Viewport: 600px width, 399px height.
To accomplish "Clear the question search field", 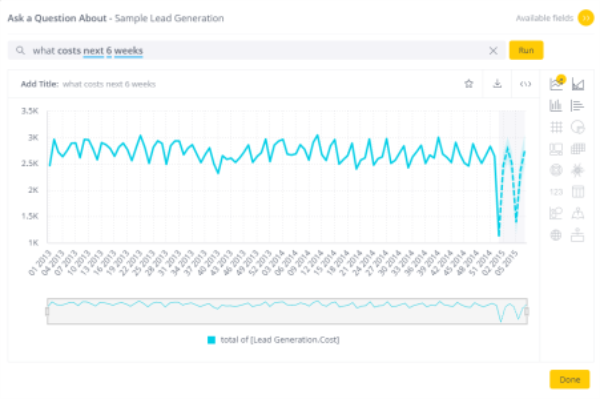I will coord(493,50).
